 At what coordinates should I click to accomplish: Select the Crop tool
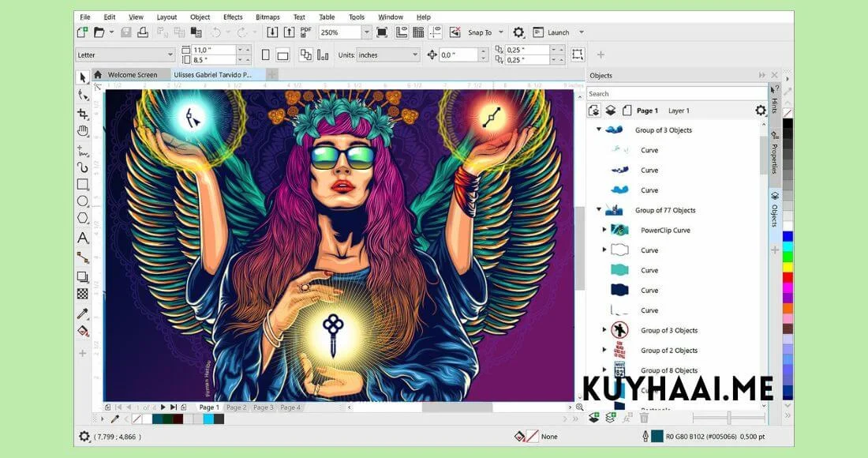(x=83, y=114)
